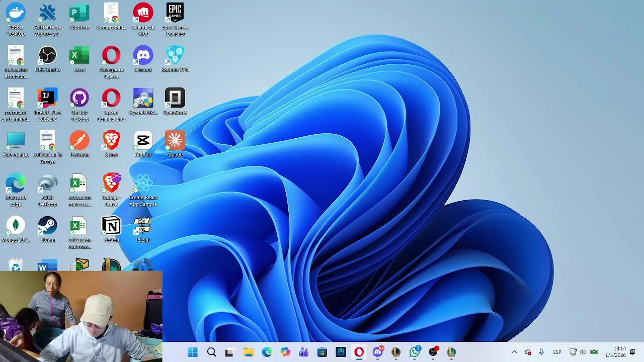Click the webcam overlay video
This screenshot has height=362, width=644.
point(81,317)
